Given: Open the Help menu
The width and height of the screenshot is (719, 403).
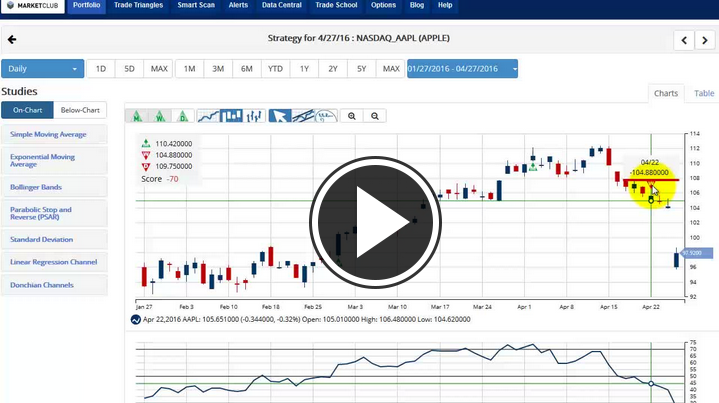Looking at the screenshot, I should pyautogui.click(x=445, y=6).
